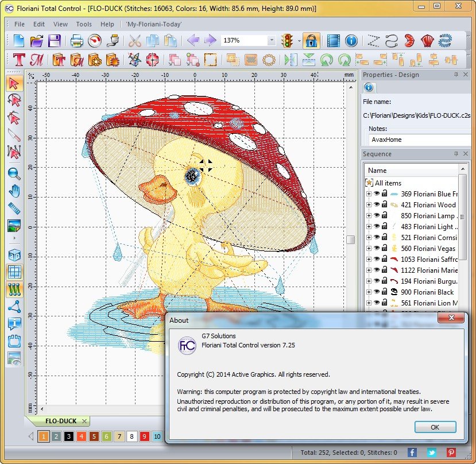Click the blue info icon in the toolbar

(351, 41)
